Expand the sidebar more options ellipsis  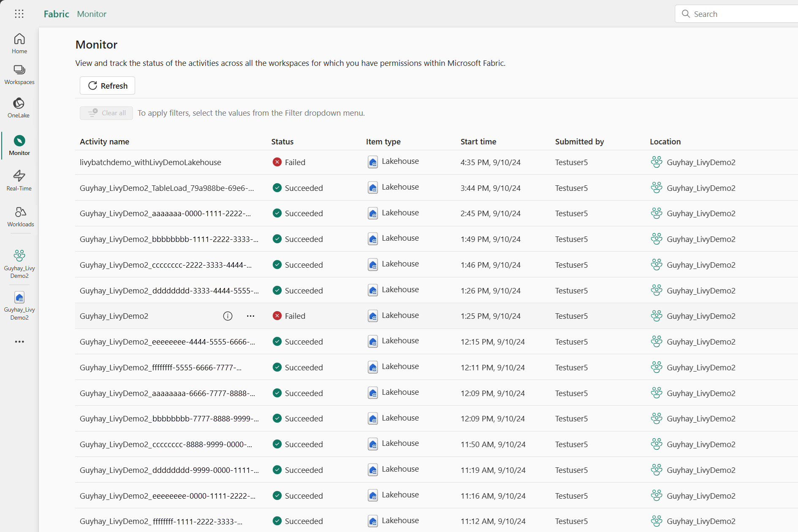coord(19,342)
